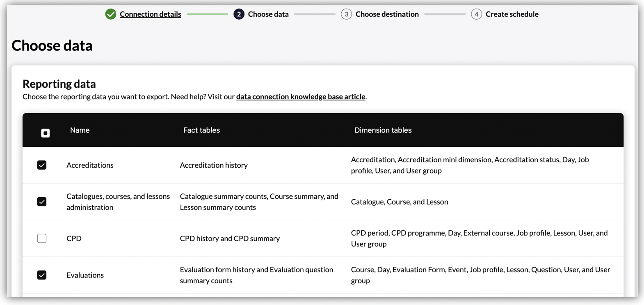Go back to Connection details step
This screenshot has height=305, width=644.
[150, 14]
